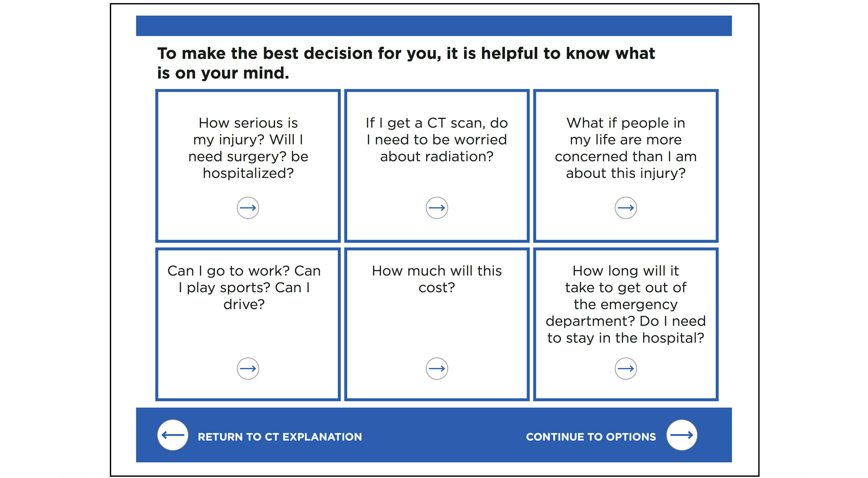868x478 pixels.
Task: Click arrow icon under work, sports, drive question
Action: click(248, 368)
